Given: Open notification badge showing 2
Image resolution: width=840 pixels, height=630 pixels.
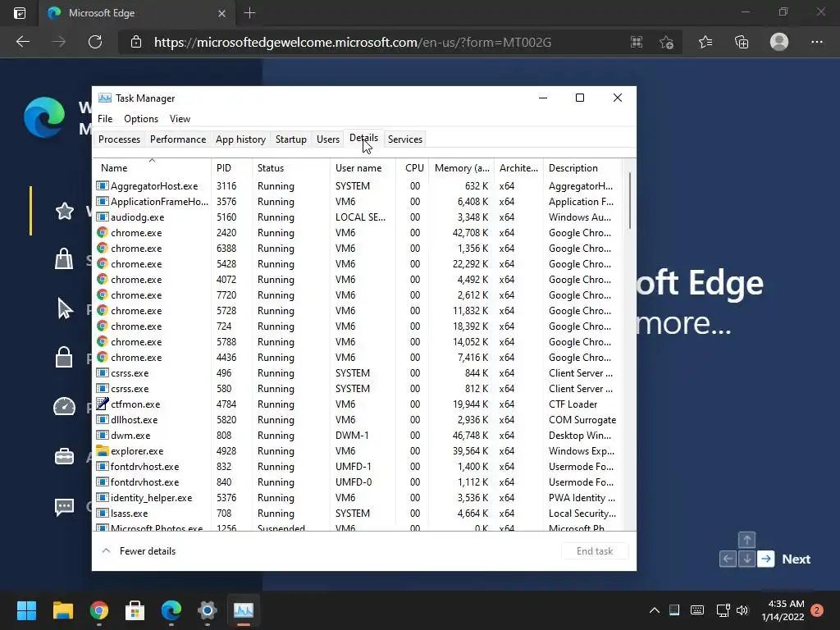Looking at the screenshot, I should [818, 610].
